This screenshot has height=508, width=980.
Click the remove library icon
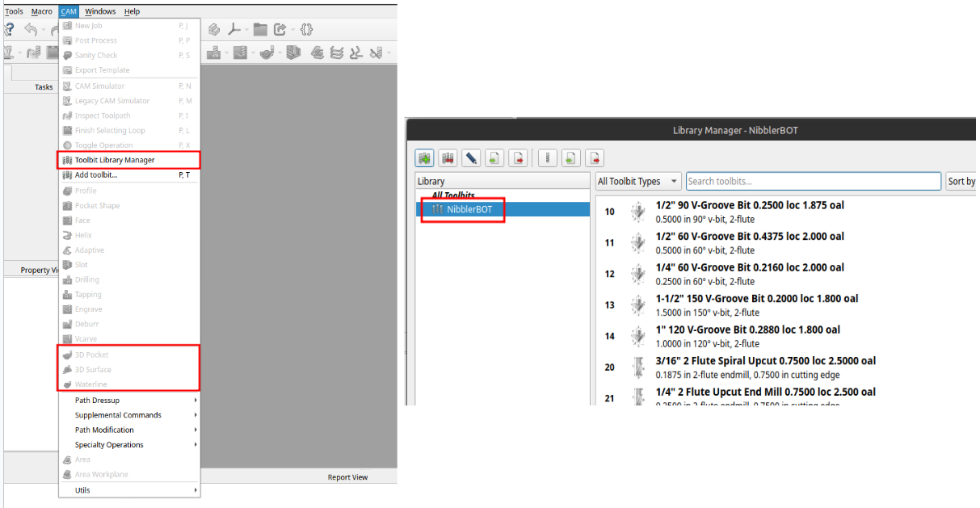(x=448, y=158)
